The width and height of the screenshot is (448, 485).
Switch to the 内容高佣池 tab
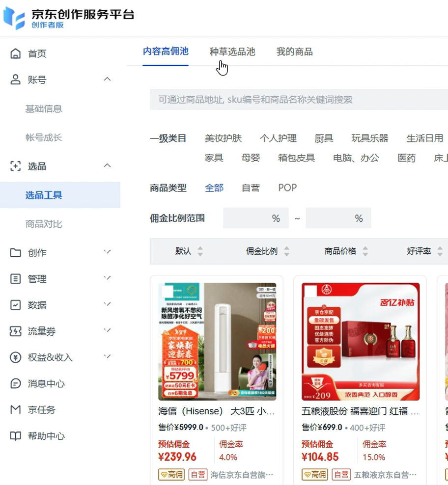coord(166,52)
